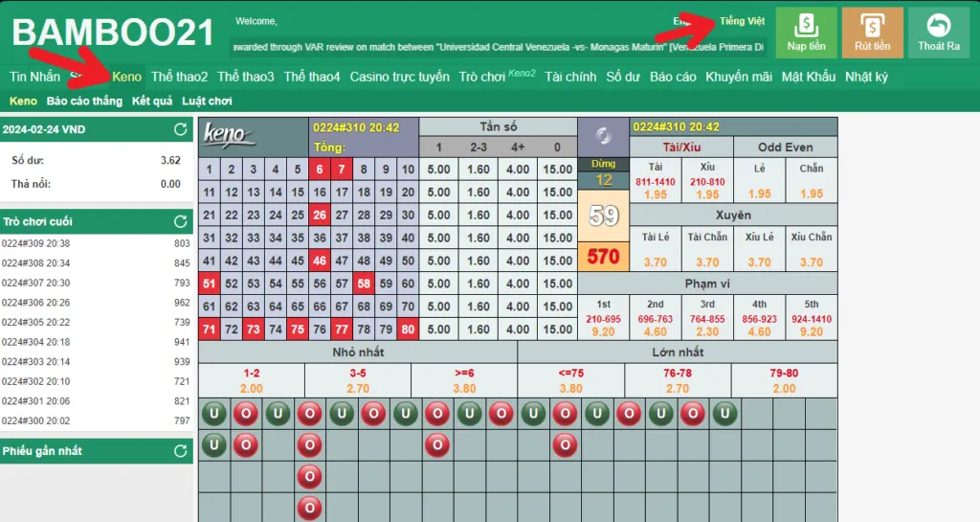The width and height of the screenshot is (980, 522).
Task: Open the Tài chính menu item
Action: (570, 77)
